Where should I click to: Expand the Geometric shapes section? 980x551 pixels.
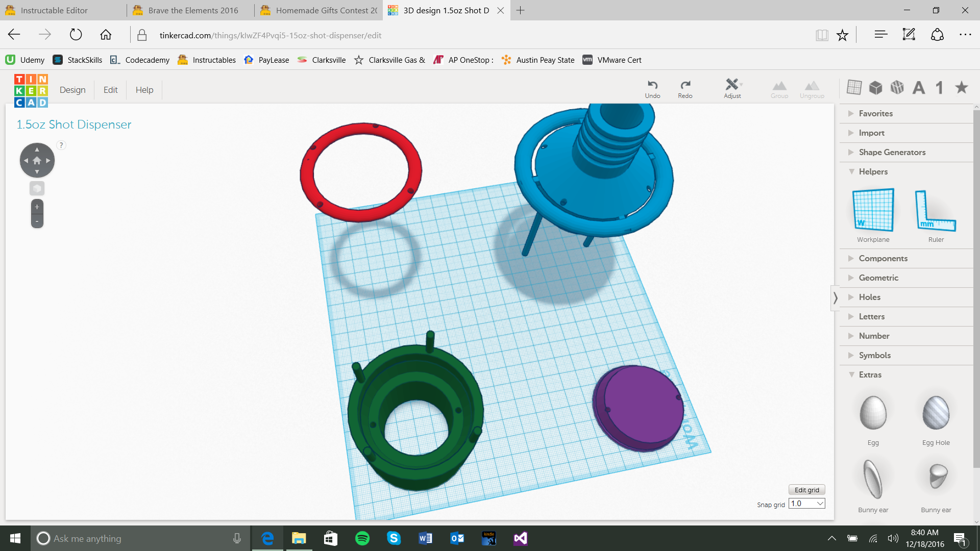pos(878,278)
